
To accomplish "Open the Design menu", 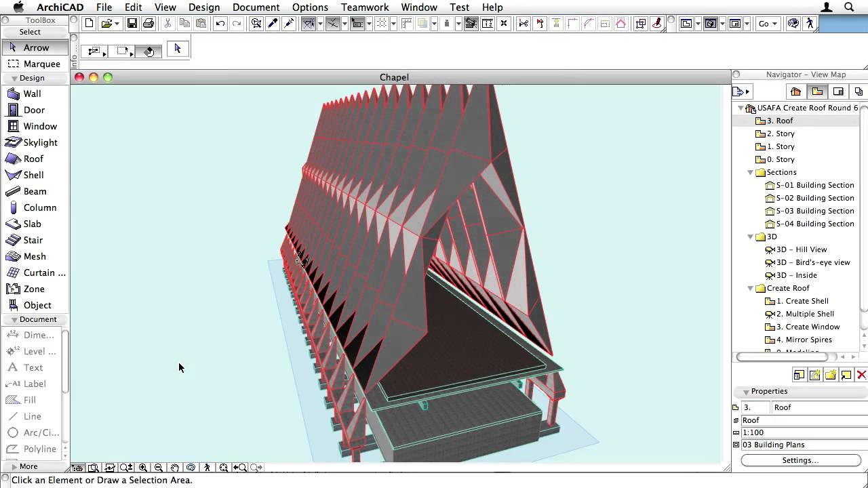I will pyautogui.click(x=204, y=7).
